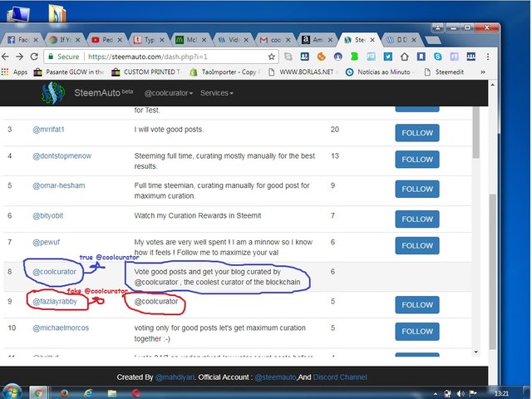Screen dimensions: 532x399
Task: Open Internet Explorer from the taskbar
Action: coord(40,392)
